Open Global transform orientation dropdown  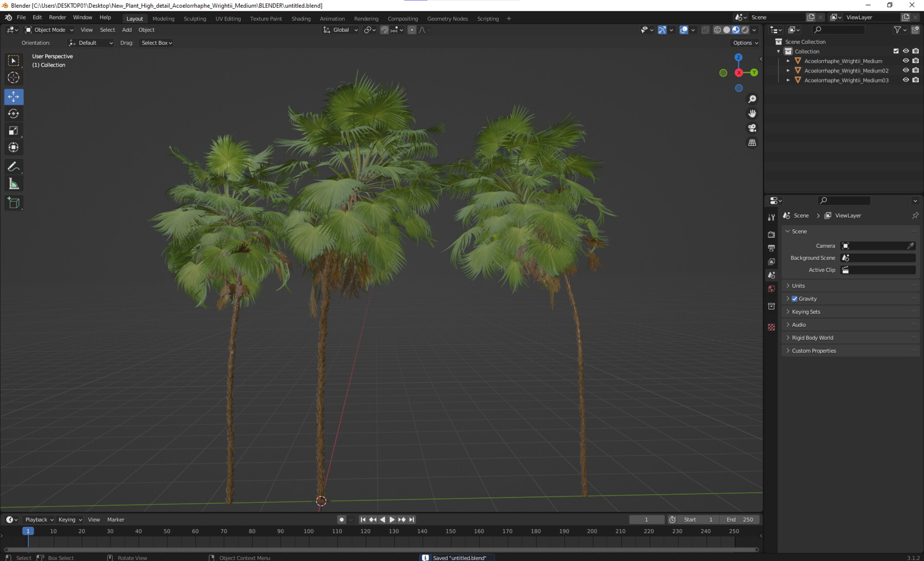(x=340, y=30)
